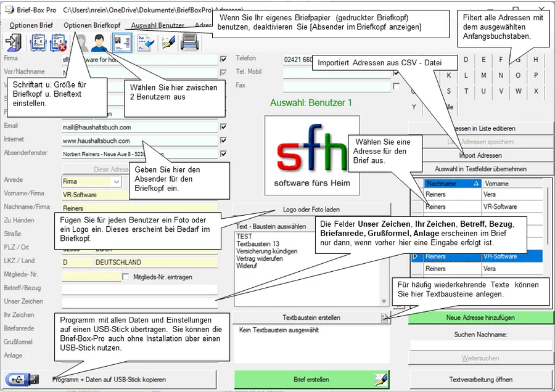
Task: Click the Weitersuchen button
Action: 480,358
